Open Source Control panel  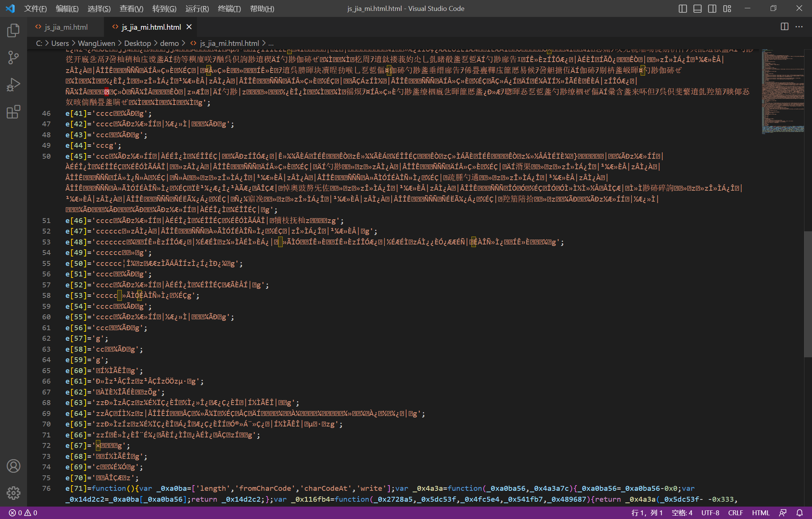point(14,58)
